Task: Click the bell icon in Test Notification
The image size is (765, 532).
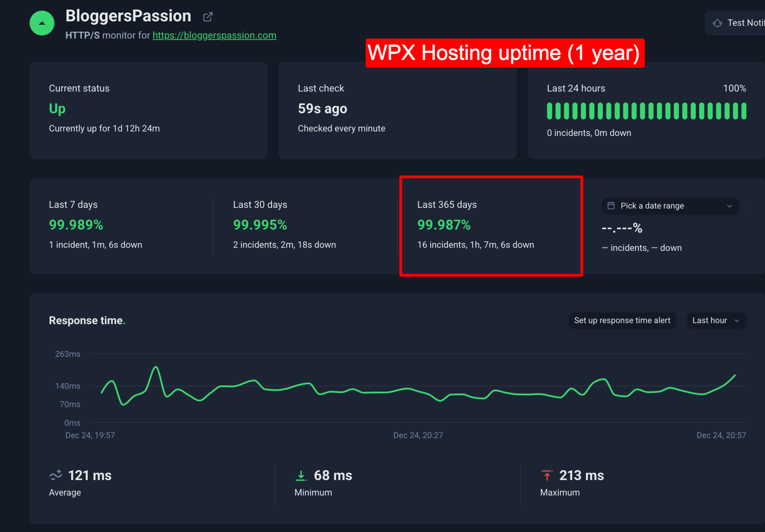Action: tap(717, 23)
